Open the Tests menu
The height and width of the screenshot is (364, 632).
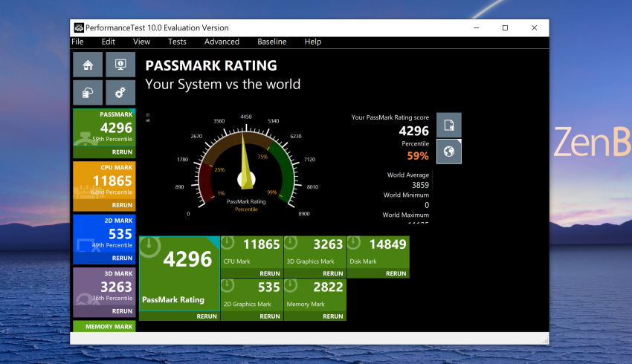[177, 42]
